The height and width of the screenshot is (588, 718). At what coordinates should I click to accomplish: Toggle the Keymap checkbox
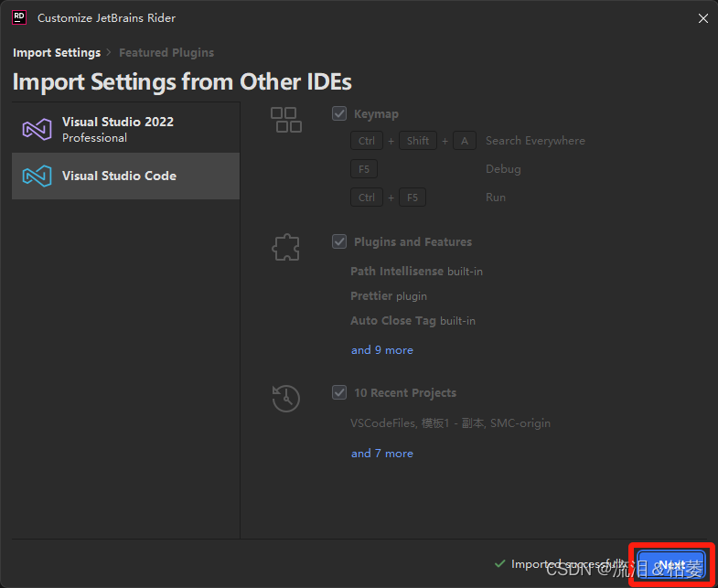[339, 113]
